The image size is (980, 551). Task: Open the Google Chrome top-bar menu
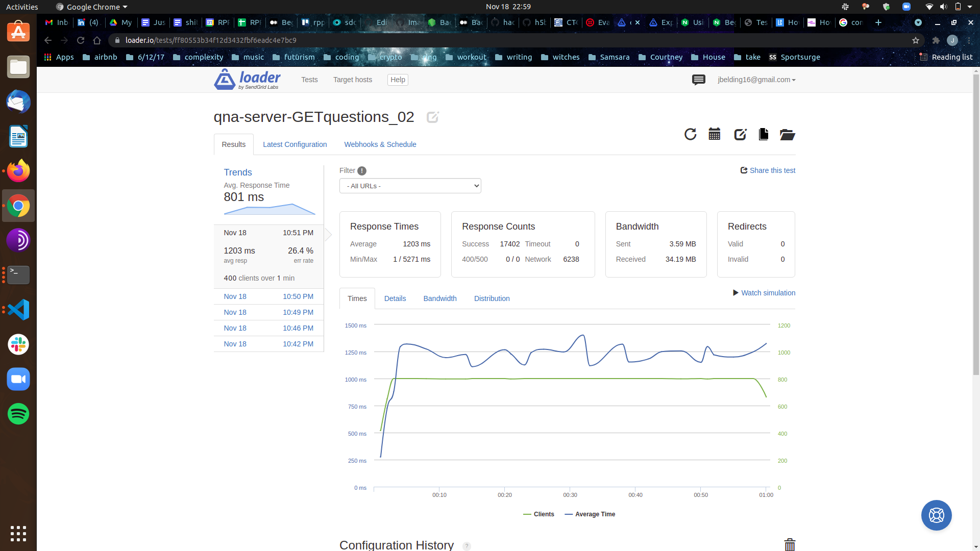pyautogui.click(x=91, y=7)
